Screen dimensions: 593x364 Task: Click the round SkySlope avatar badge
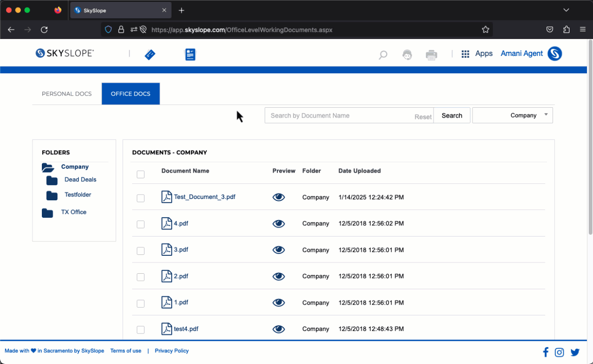click(x=555, y=54)
